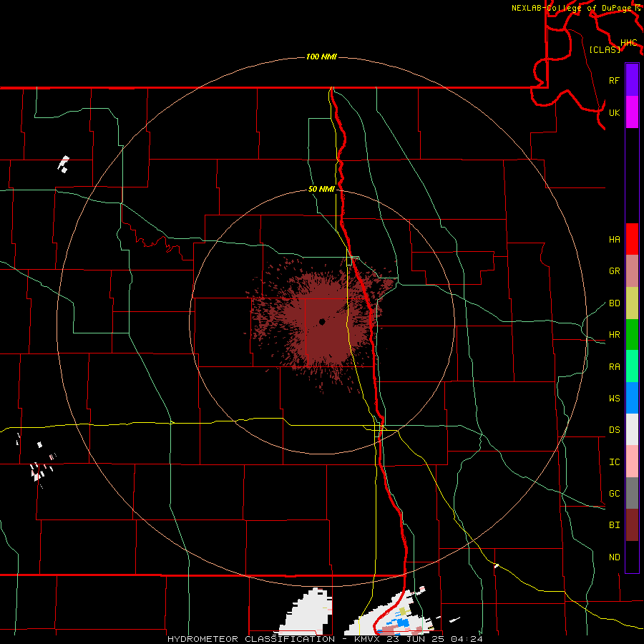Pick the HR green legend swatch
The image size is (644, 644).
(x=632, y=334)
